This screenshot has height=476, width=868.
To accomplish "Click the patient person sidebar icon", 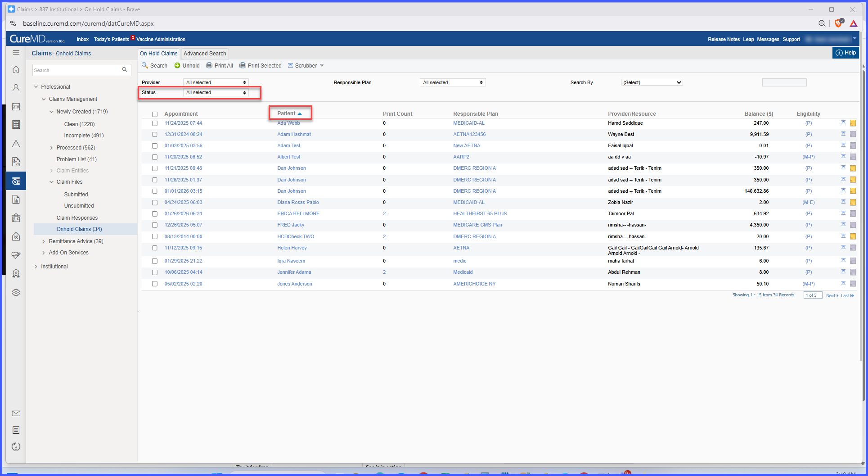I will click(x=16, y=88).
